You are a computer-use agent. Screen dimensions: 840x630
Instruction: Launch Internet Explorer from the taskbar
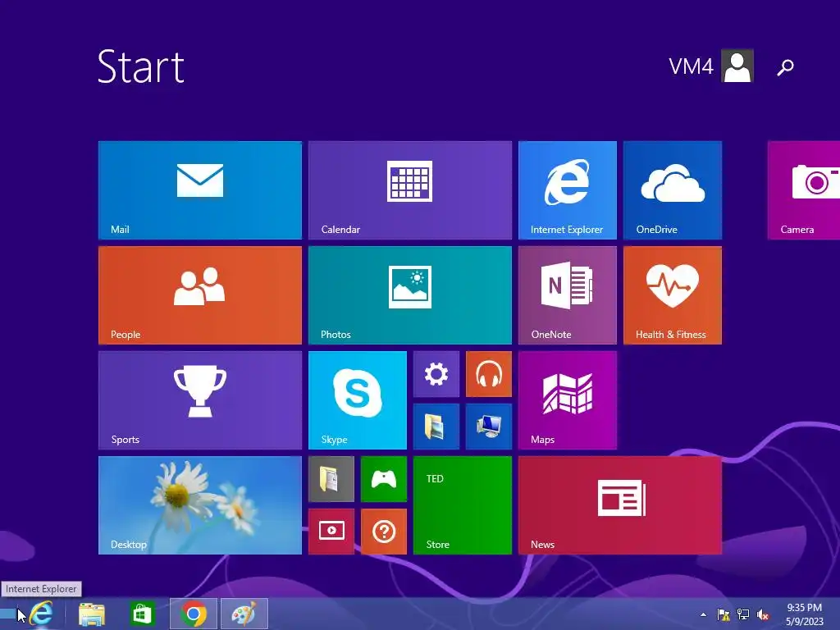tap(41, 614)
